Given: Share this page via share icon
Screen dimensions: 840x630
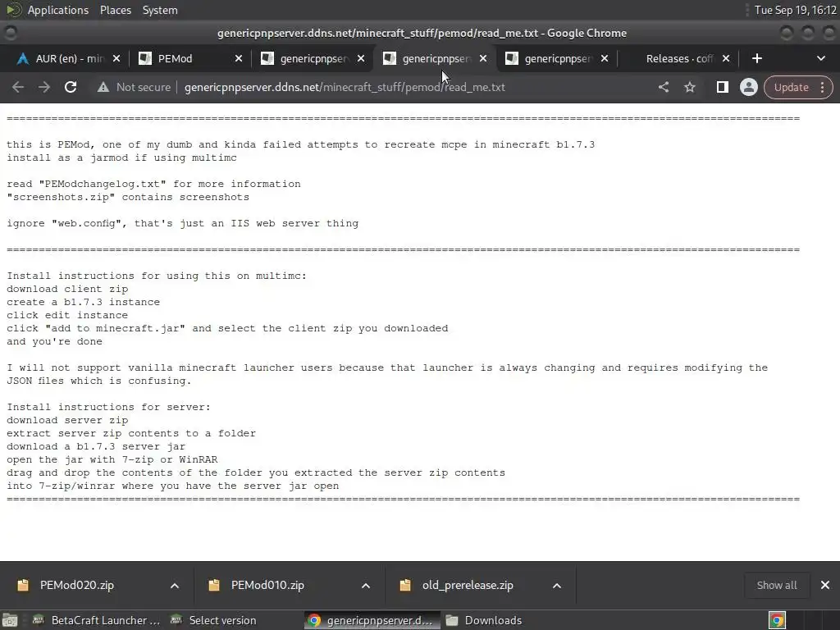Looking at the screenshot, I should pos(663,87).
